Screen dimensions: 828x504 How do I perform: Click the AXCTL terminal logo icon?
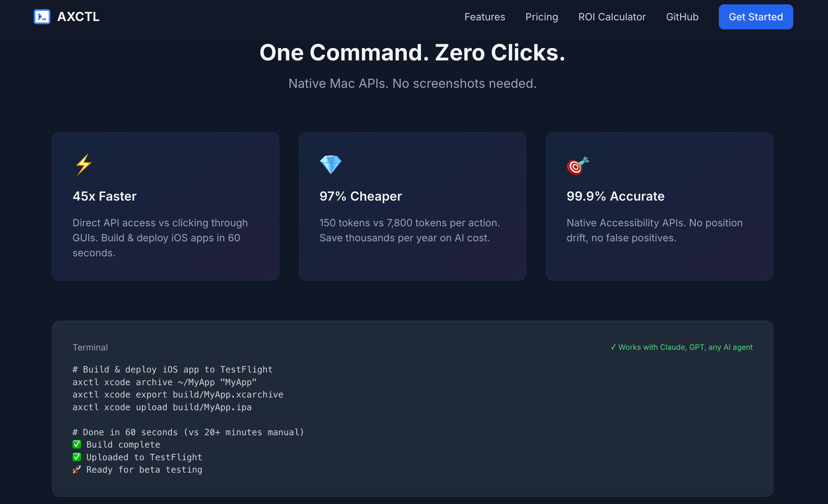[x=42, y=17]
